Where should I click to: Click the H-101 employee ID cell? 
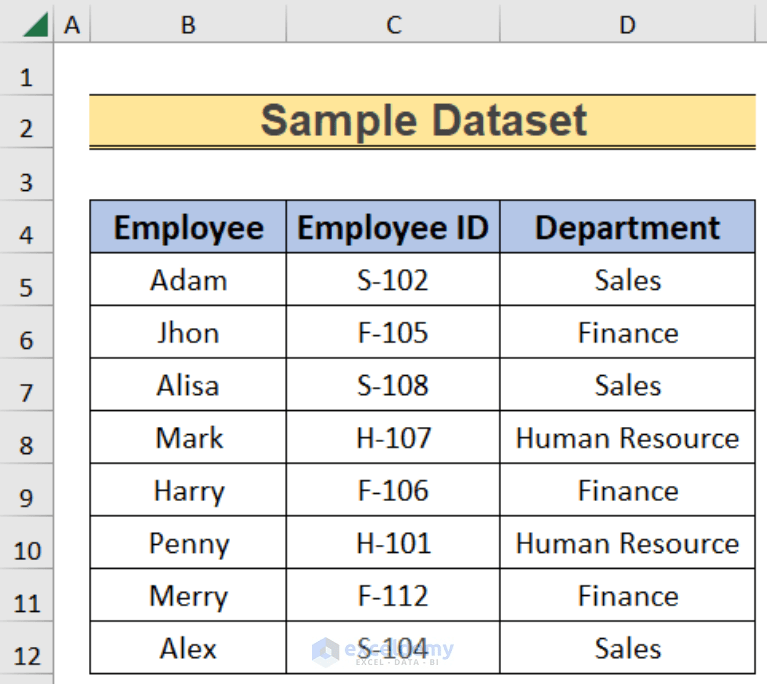393,543
